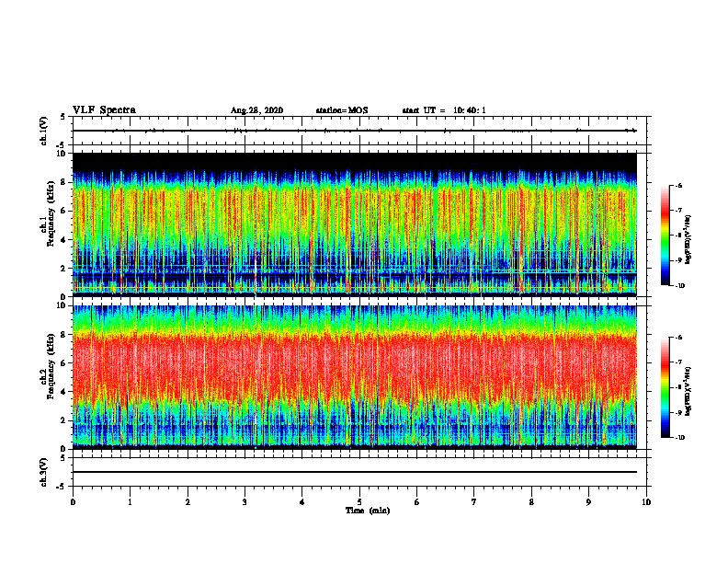Click inside the ch.1 spectrogram plot
728x563 pixels.
coord(355,224)
